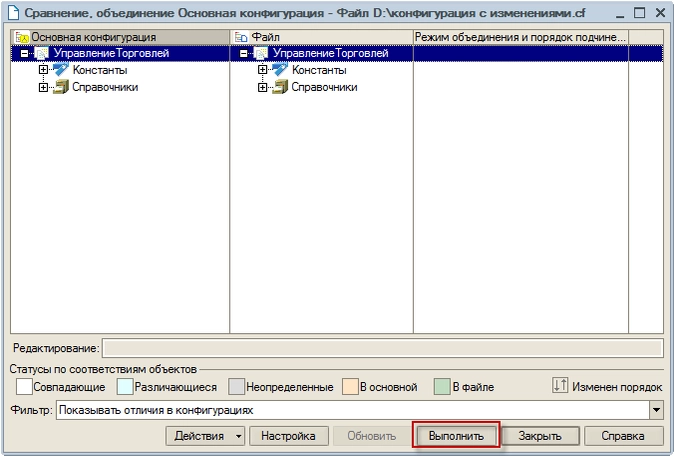Click the Изменен порядок label
Screen dimensions: 674x456
tap(617, 387)
